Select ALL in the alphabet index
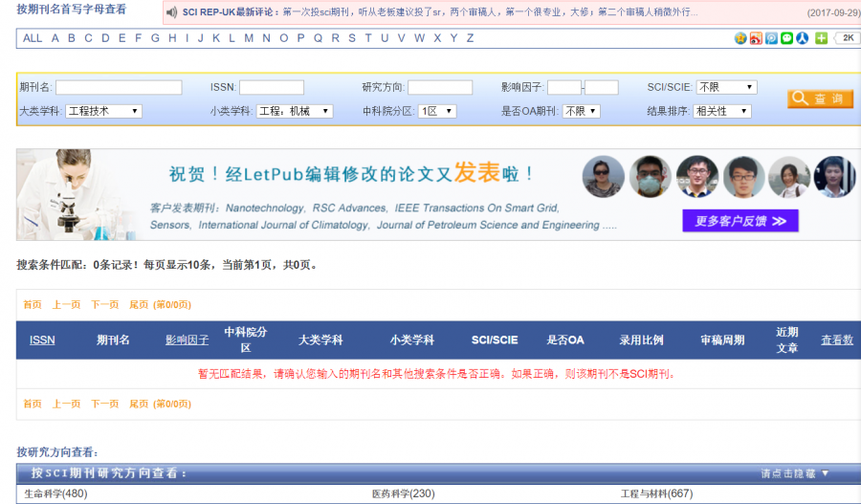 tap(33, 38)
